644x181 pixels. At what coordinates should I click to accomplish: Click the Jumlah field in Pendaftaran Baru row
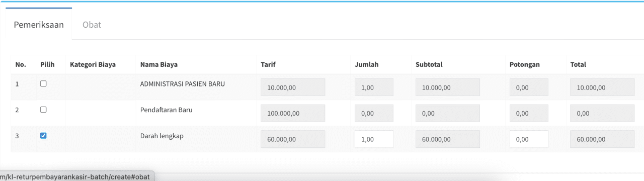coord(374,114)
